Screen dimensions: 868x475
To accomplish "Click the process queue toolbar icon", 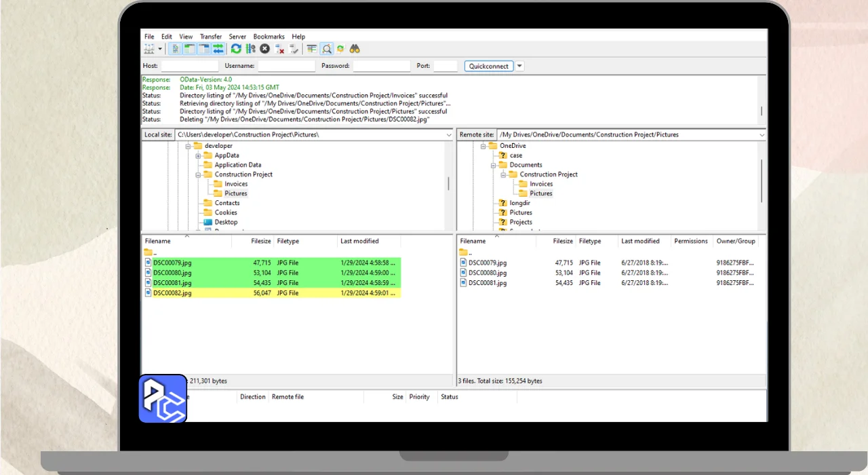I will 250,49.
